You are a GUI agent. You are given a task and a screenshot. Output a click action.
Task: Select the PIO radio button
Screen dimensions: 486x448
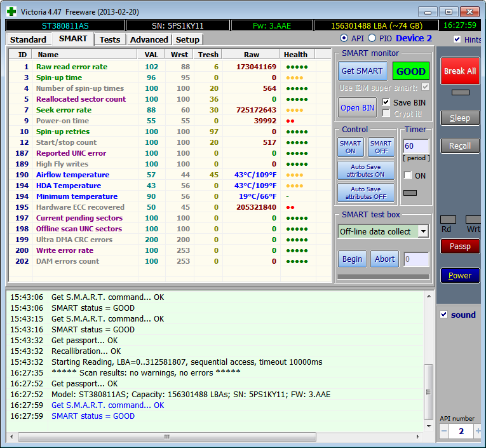pyautogui.click(x=372, y=38)
